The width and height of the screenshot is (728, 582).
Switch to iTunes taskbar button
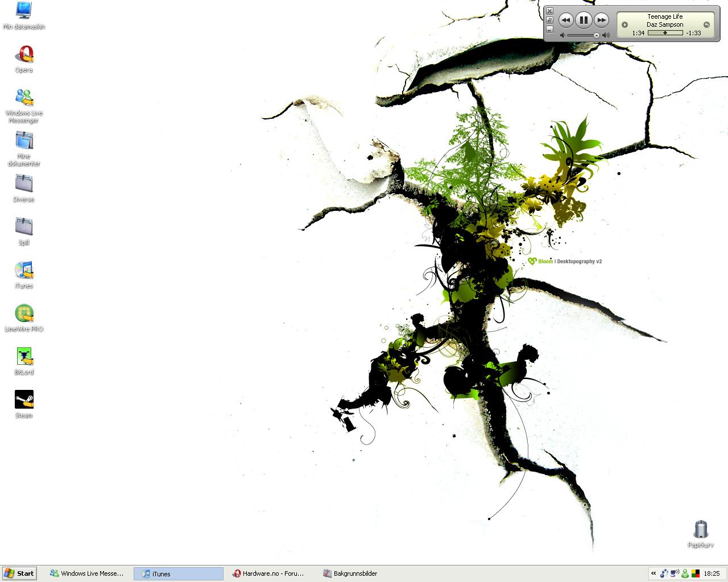[x=179, y=573]
